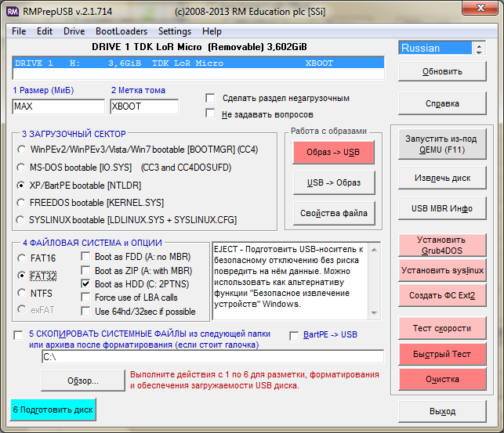This screenshot has height=433, width=504.
Task: Close the RMPrepUSB window
Action: pyautogui.click(x=480, y=8)
